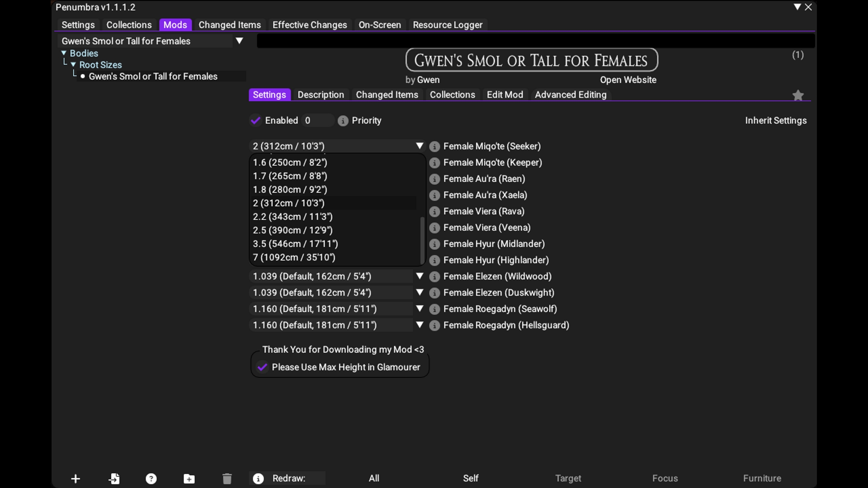Click the Priority info icon
The height and width of the screenshot is (488, 868).
pyautogui.click(x=343, y=121)
